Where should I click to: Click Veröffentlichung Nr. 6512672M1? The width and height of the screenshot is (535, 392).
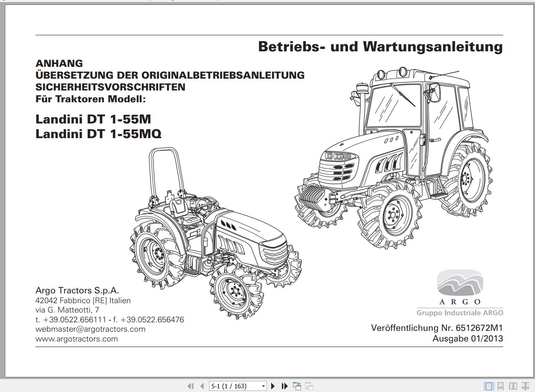pos(437,328)
